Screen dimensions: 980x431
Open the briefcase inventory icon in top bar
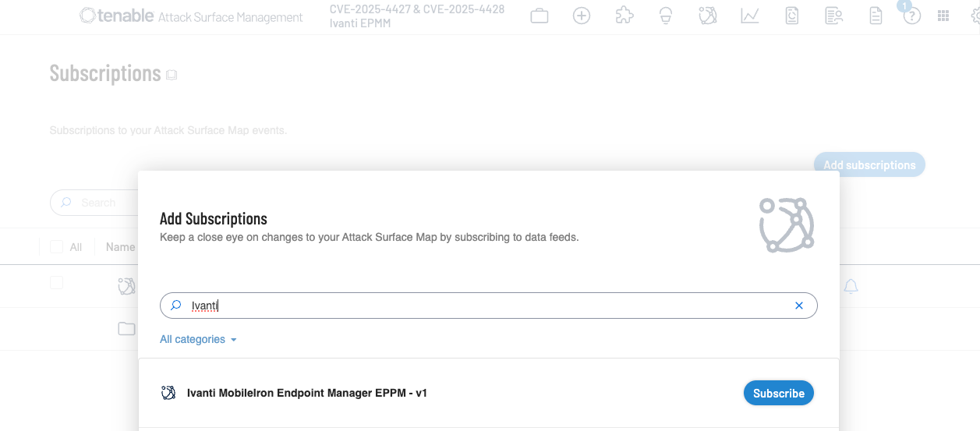540,16
